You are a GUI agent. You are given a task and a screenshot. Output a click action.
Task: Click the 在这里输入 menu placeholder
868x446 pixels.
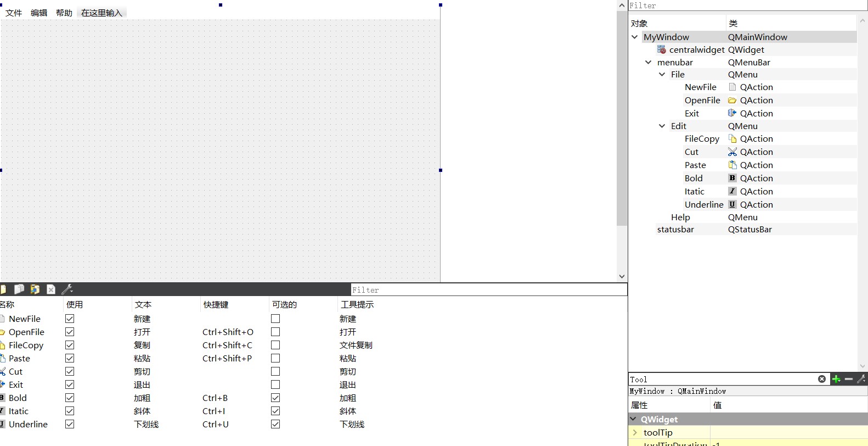(102, 13)
